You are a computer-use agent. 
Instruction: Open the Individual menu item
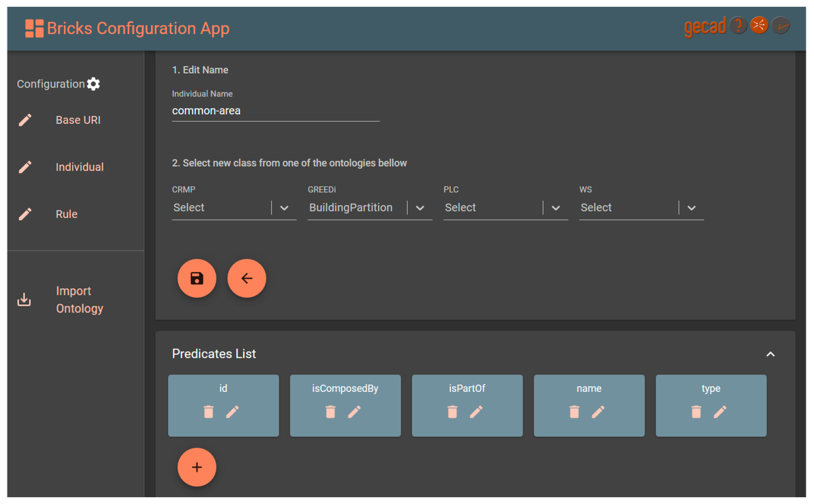click(x=79, y=167)
